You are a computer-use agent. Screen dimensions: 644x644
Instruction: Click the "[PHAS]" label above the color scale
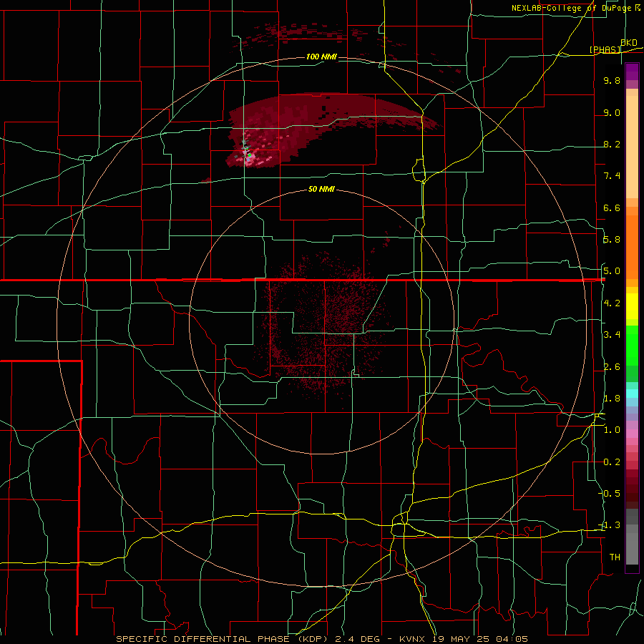(605, 49)
